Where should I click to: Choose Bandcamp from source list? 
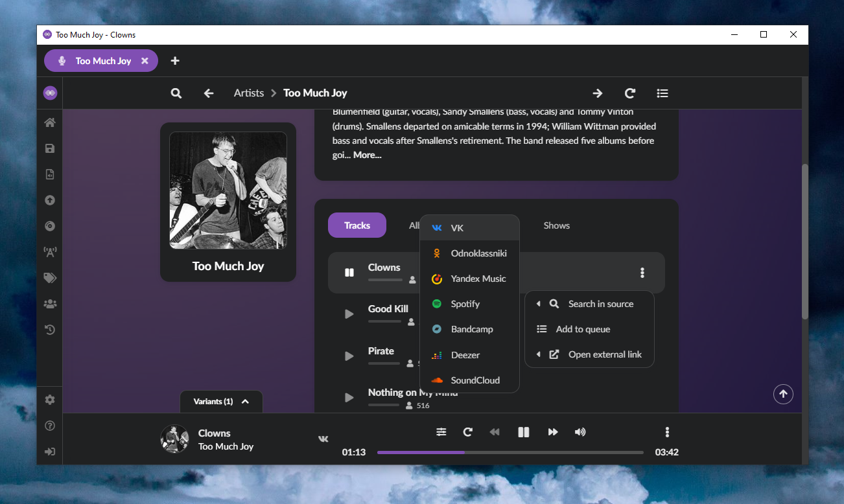(x=470, y=329)
